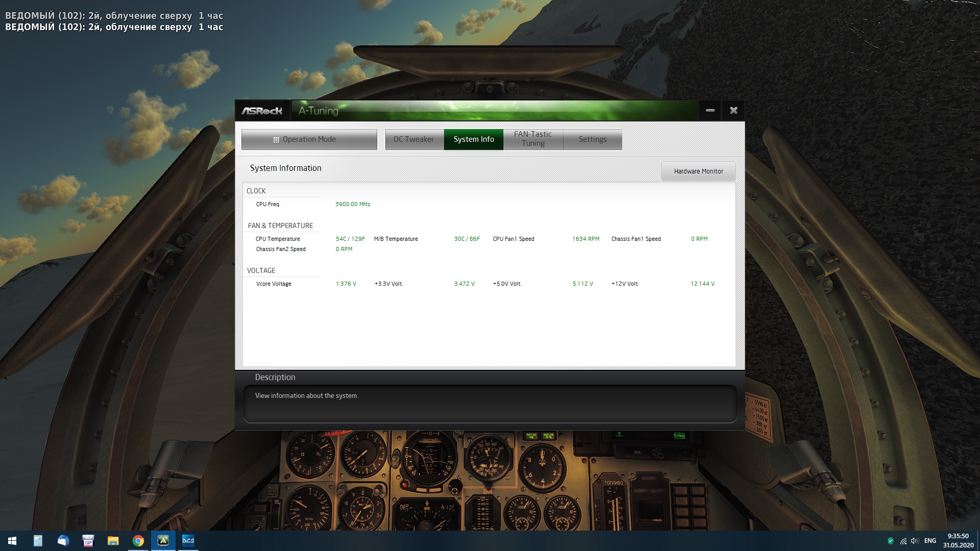The width and height of the screenshot is (980, 551).
Task: Click the M/B Temperature value 30C / 86F
Action: (467, 239)
